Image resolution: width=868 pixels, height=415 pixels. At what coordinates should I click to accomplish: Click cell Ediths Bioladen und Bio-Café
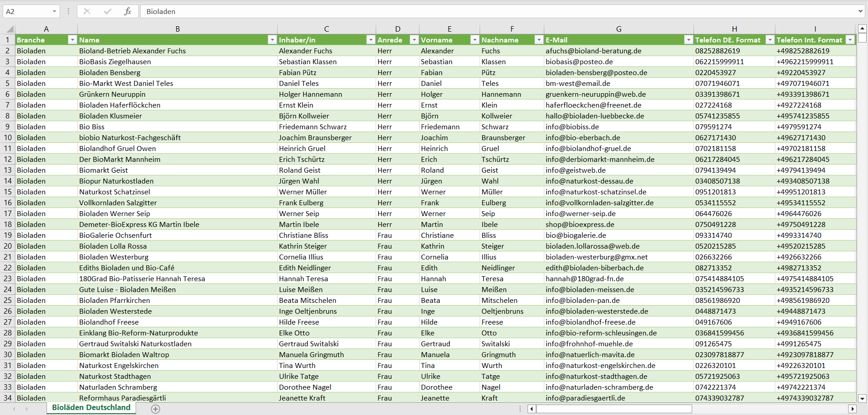177,268
